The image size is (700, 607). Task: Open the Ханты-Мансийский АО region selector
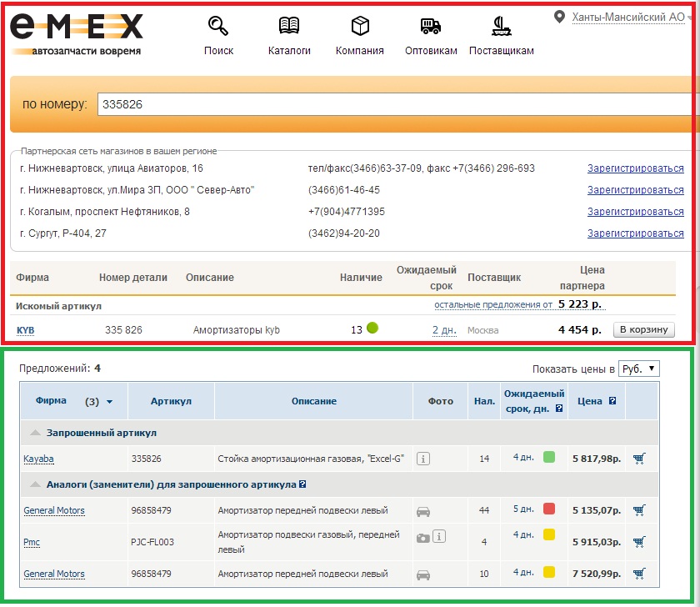628,17
